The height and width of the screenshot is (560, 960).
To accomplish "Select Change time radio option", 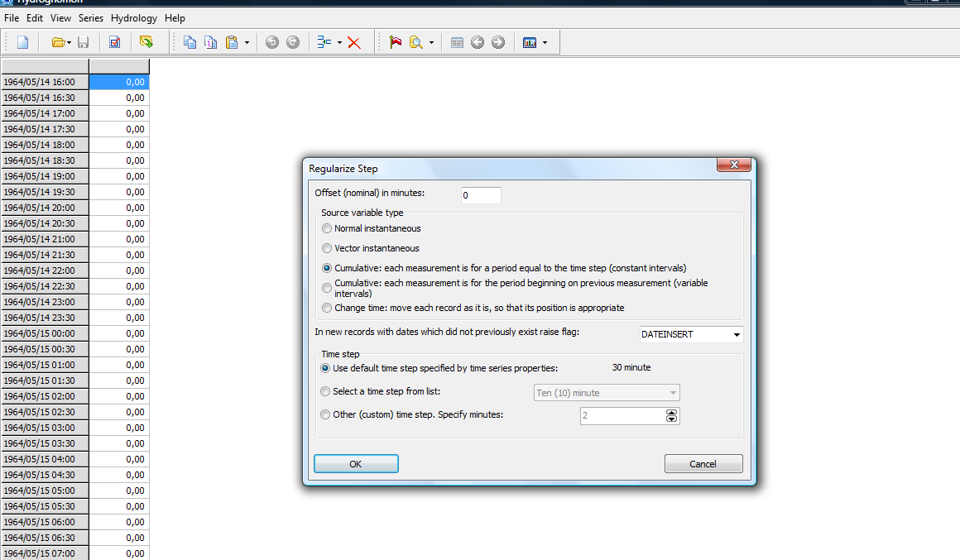I will tap(327, 308).
